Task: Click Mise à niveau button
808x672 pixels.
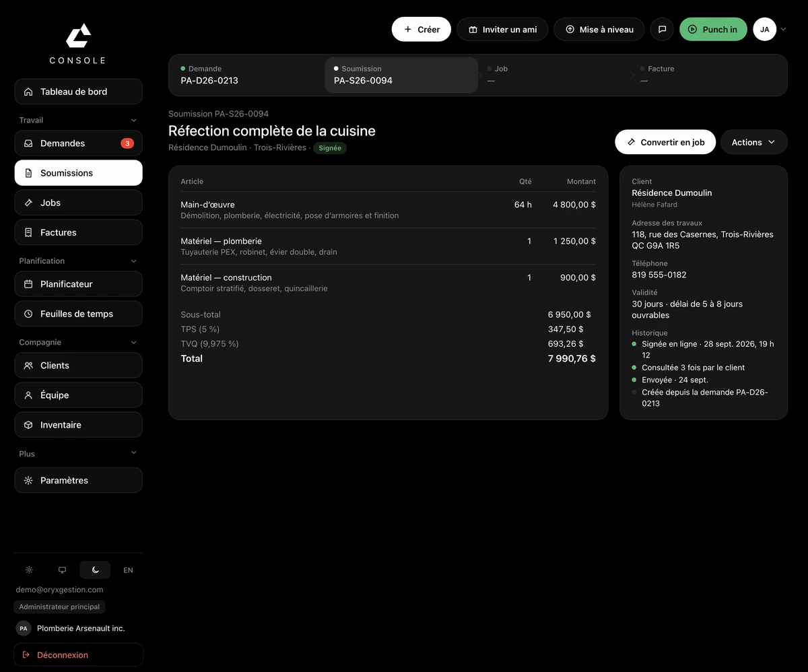Action: coord(599,30)
